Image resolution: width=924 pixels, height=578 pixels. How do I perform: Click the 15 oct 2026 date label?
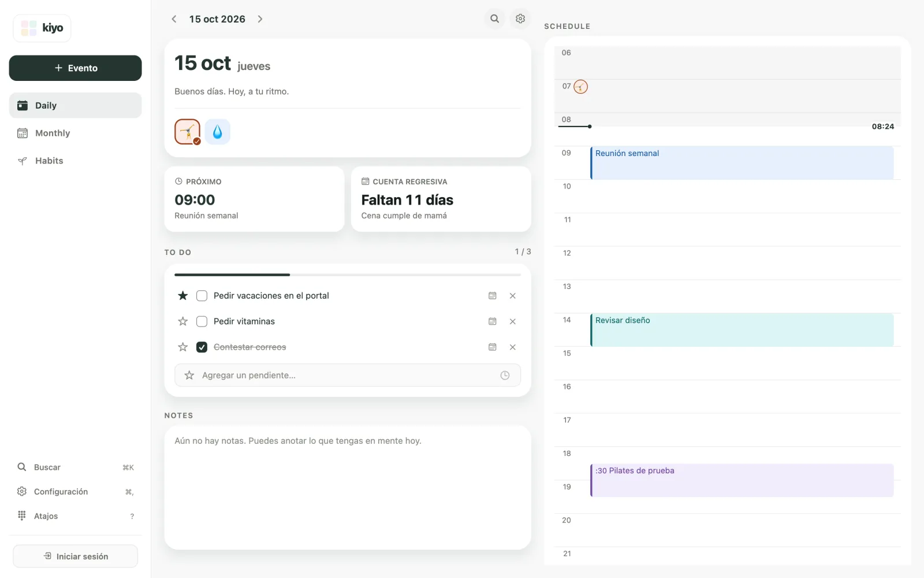pyautogui.click(x=217, y=19)
